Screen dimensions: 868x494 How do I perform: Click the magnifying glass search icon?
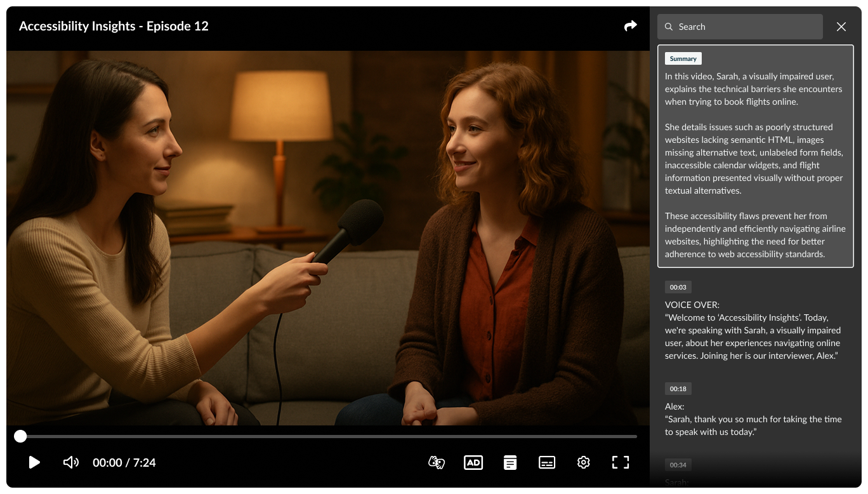[x=669, y=27]
